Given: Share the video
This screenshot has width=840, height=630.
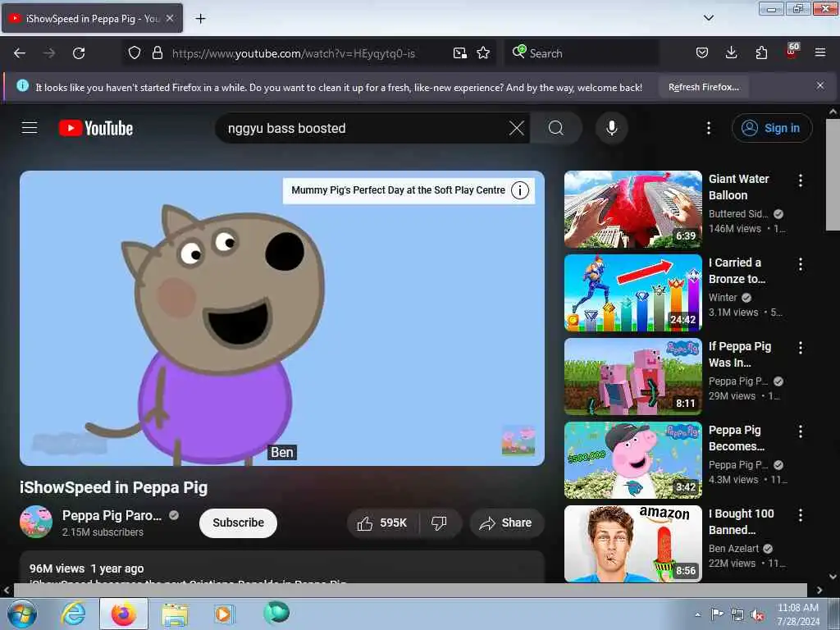Looking at the screenshot, I should coord(506,523).
